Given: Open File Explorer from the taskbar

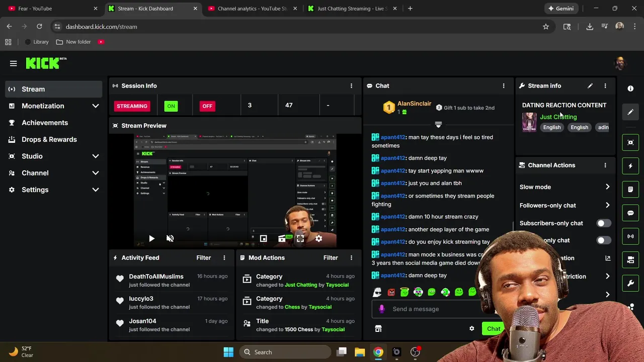Looking at the screenshot, I should click(360, 352).
